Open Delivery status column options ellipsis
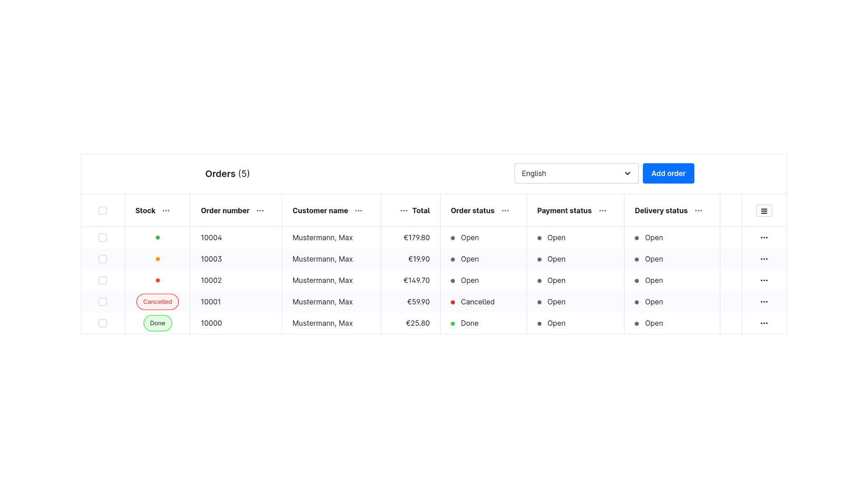Screen dimensions: 868x488 pos(698,211)
